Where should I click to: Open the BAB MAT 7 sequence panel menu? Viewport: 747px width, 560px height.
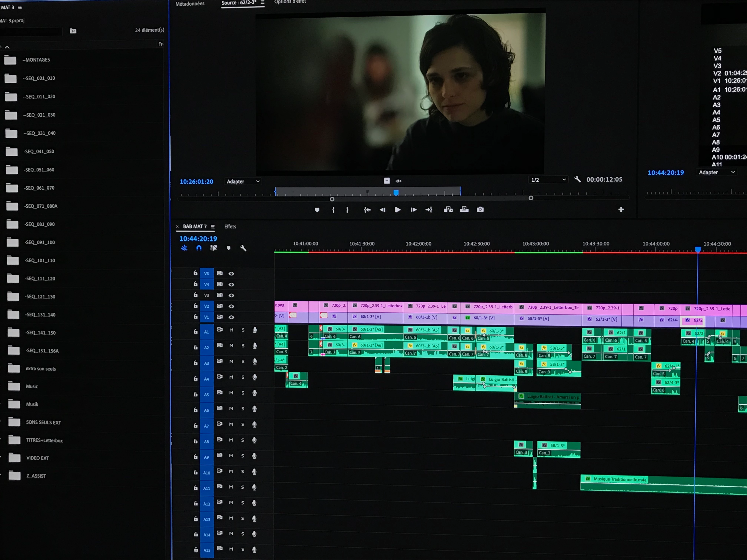pos(213,226)
